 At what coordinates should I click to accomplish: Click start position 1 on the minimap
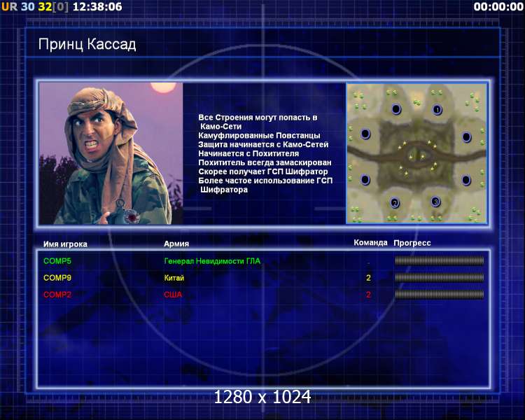click(437, 109)
